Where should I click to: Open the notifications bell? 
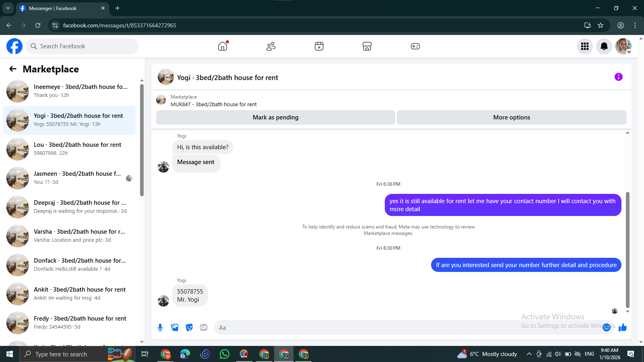coord(604,46)
